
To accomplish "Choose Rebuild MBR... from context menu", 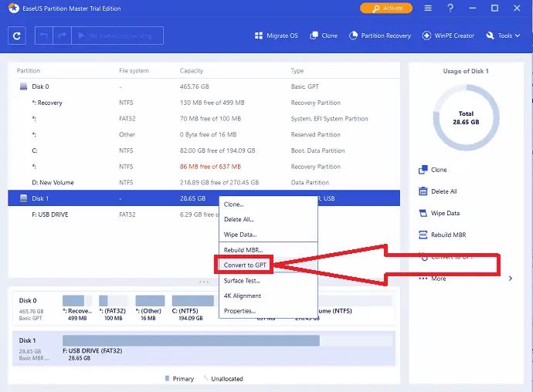I will click(268, 250).
